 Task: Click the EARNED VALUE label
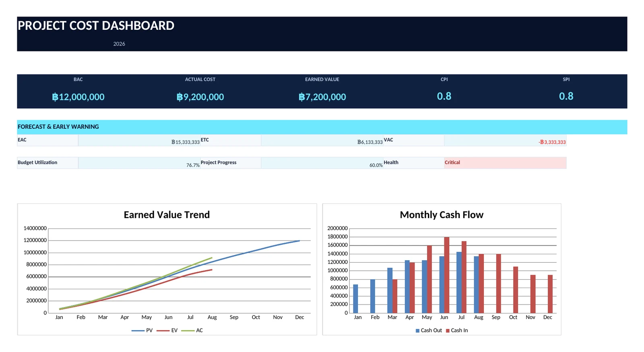pyautogui.click(x=322, y=80)
